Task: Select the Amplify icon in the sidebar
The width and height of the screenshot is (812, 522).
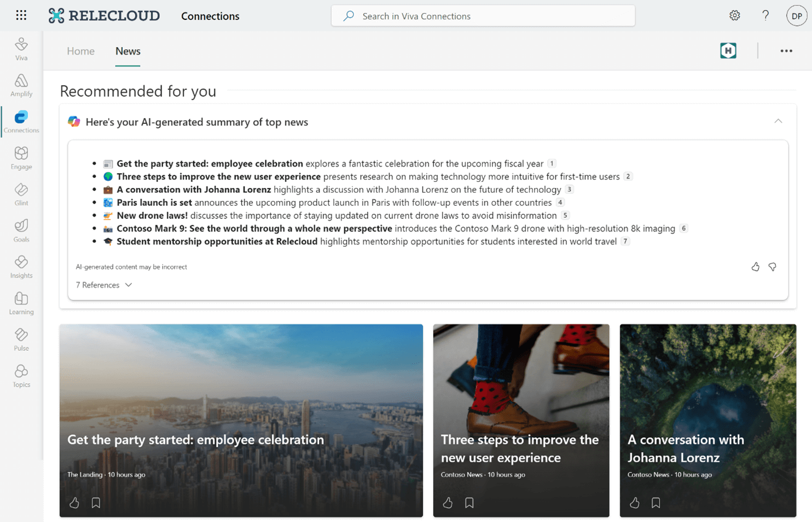Action: pos(21,85)
